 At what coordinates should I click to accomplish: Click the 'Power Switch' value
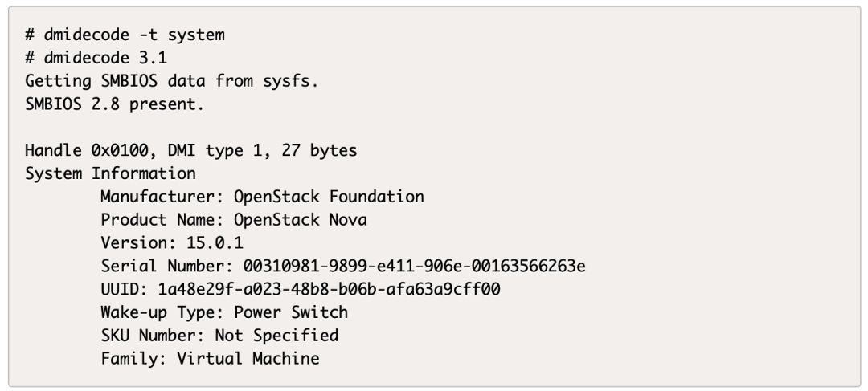(291, 312)
